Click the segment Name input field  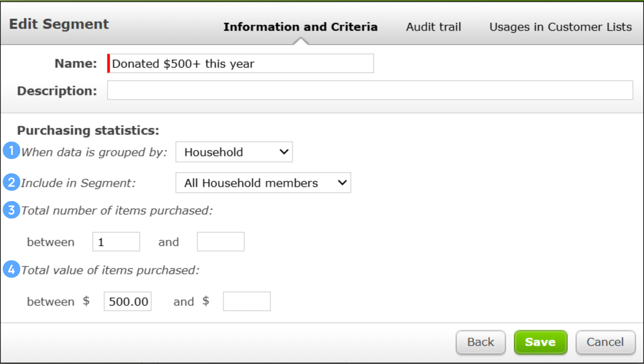coord(241,64)
